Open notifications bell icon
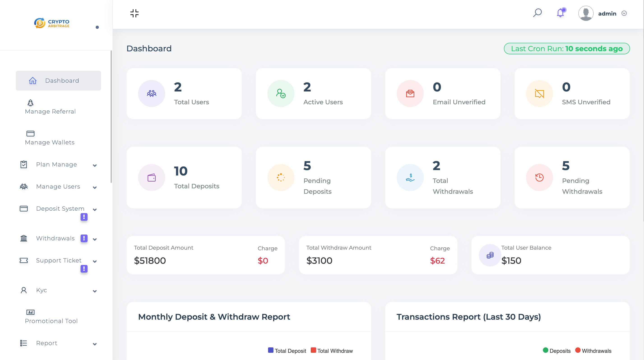Image resolution: width=644 pixels, height=360 pixels. pyautogui.click(x=561, y=13)
